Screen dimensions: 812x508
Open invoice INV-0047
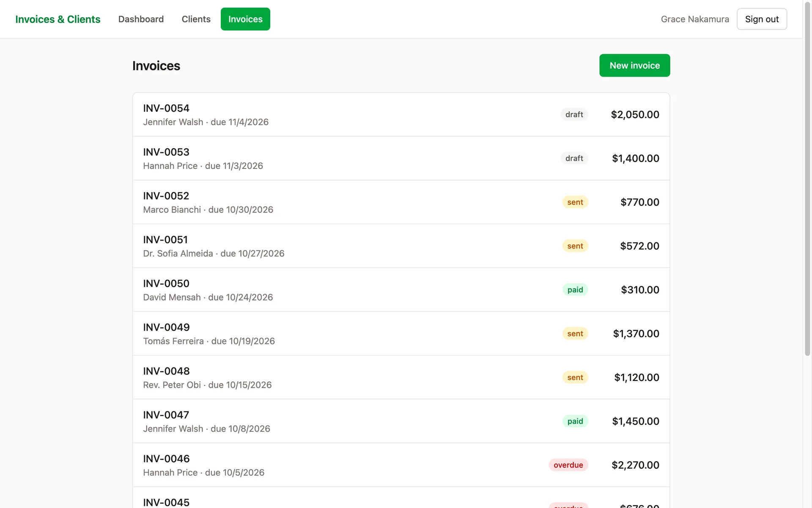coord(401,421)
